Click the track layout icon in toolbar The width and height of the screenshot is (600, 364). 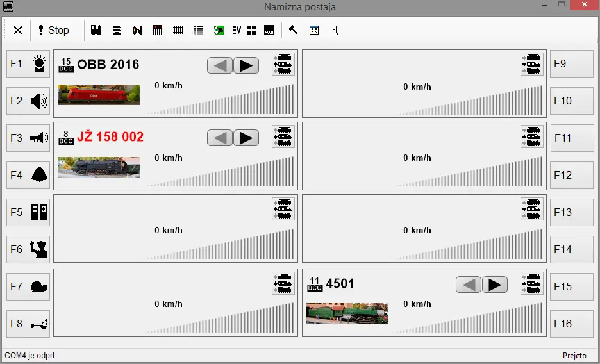pos(178,30)
